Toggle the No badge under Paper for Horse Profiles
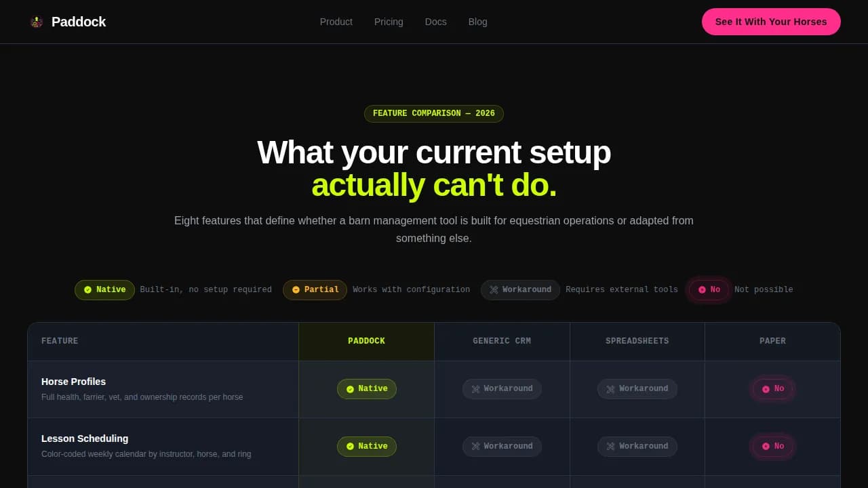Viewport: 868px width, 488px height. click(x=772, y=389)
